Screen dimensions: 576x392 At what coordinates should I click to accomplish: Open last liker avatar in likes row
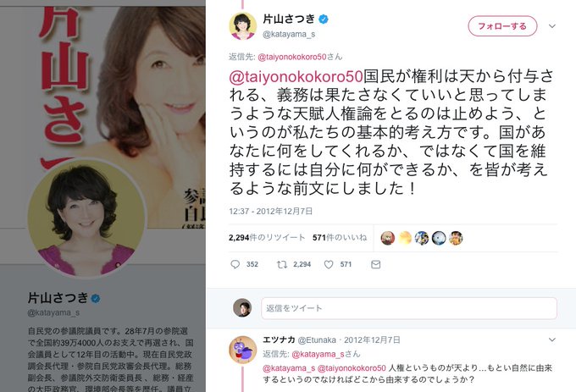pyautogui.click(x=456, y=238)
